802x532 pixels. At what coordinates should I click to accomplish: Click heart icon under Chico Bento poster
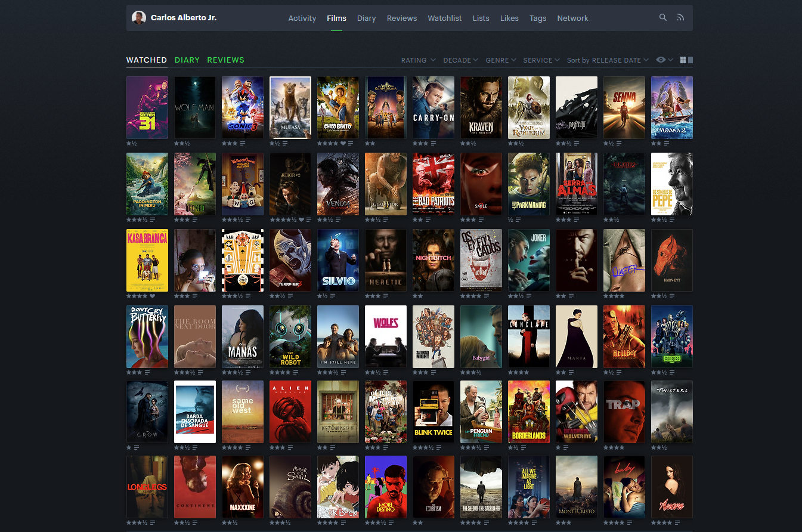pyautogui.click(x=343, y=143)
